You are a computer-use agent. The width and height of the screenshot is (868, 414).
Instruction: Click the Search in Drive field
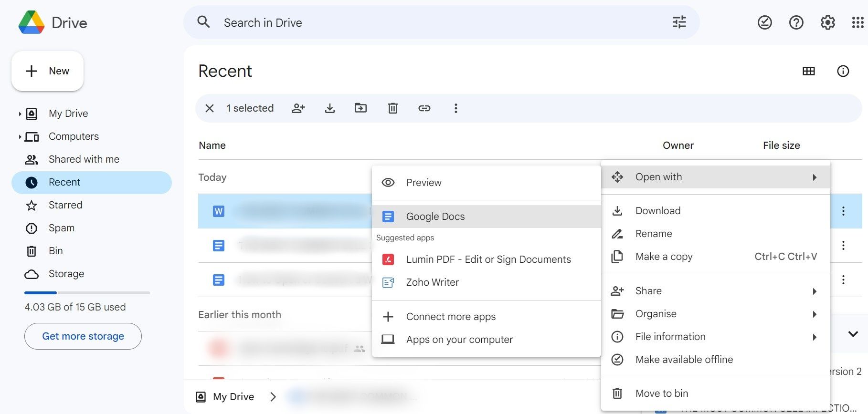point(430,22)
